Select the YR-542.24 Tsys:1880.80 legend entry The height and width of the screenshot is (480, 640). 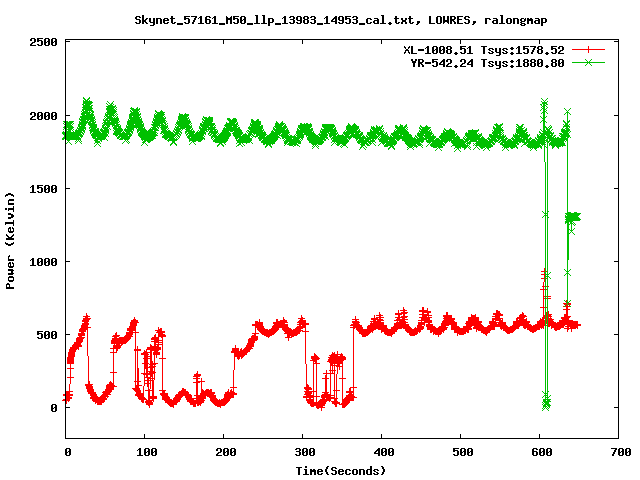[x=487, y=63]
